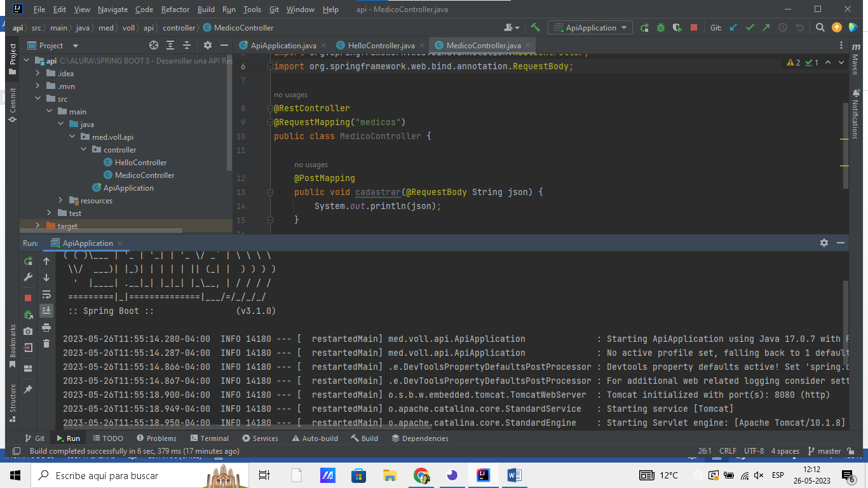Click the master branch widget in status bar

(825, 451)
